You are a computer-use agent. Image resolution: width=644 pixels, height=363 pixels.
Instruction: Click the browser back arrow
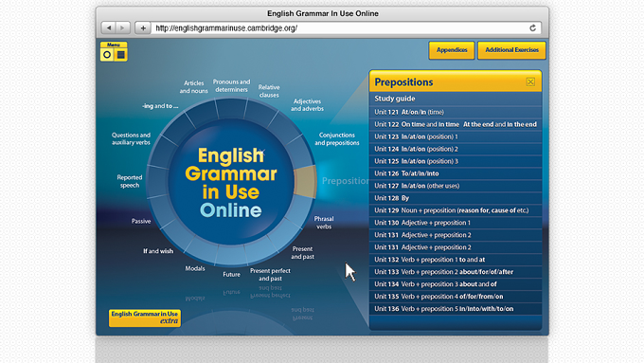tap(109, 27)
